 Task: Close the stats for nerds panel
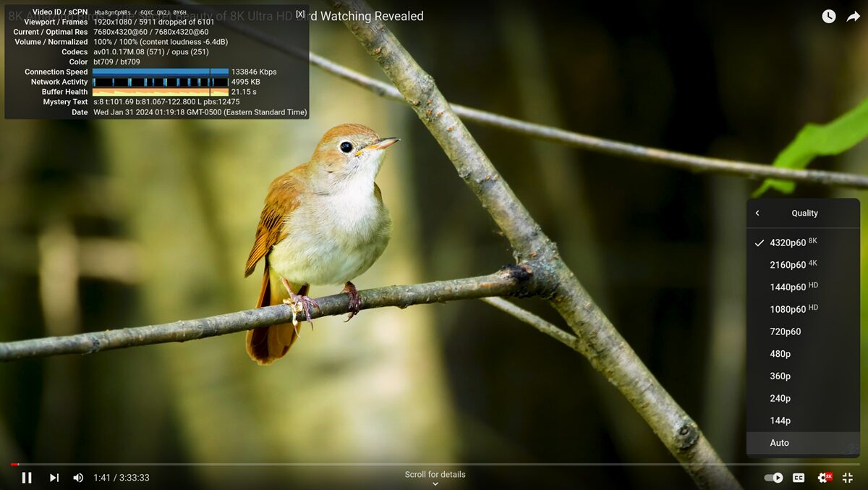[300, 14]
